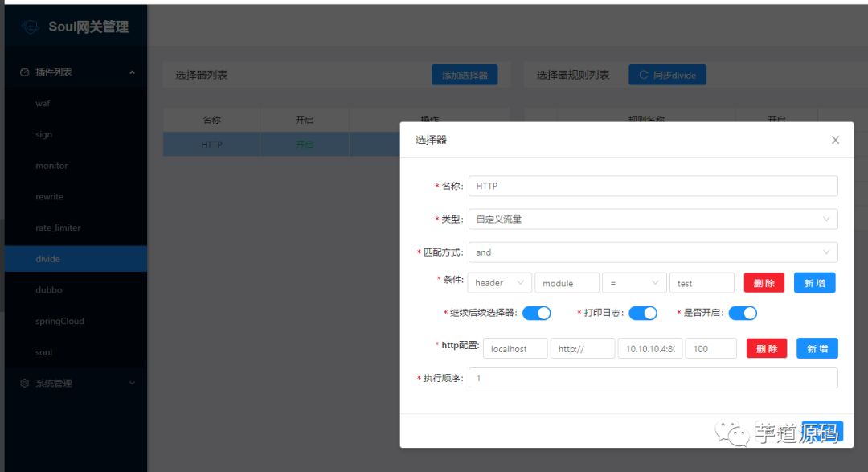Click the 执行顺序 input field
The height and width of the screenshot is (472, 868).
click(653, 378)
